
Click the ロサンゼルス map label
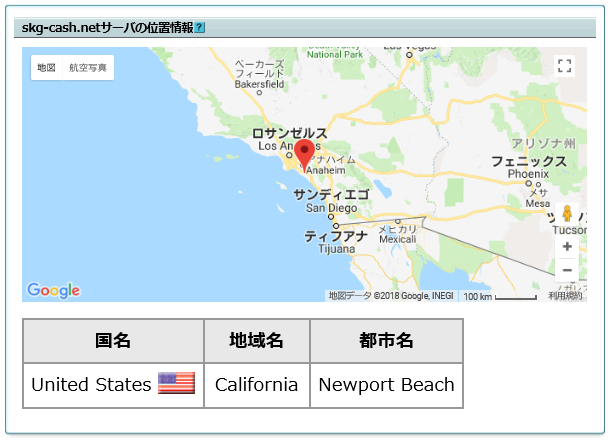pos(290,133)
